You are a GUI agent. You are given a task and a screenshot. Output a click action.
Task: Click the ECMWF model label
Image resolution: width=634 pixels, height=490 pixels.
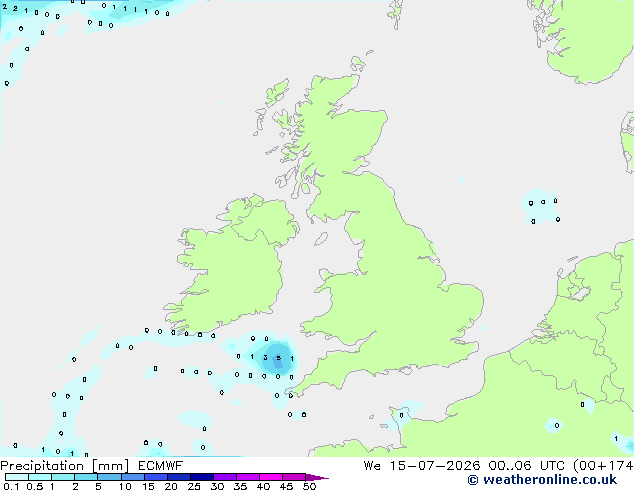tap(161, 466)
